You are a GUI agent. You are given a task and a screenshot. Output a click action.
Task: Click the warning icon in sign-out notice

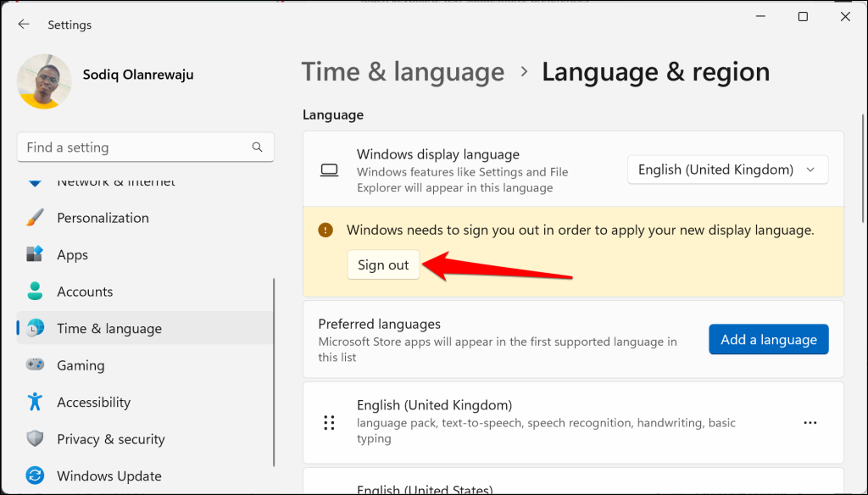click(325, 230)
